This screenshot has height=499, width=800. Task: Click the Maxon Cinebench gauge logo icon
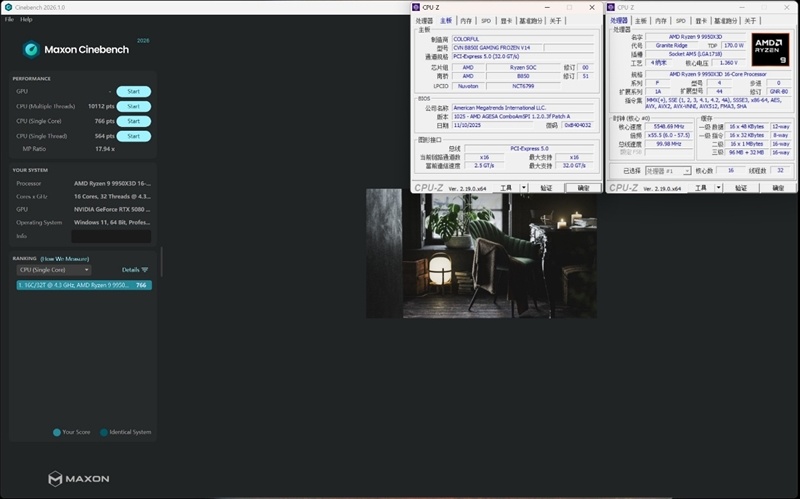[x=31, y=49]
